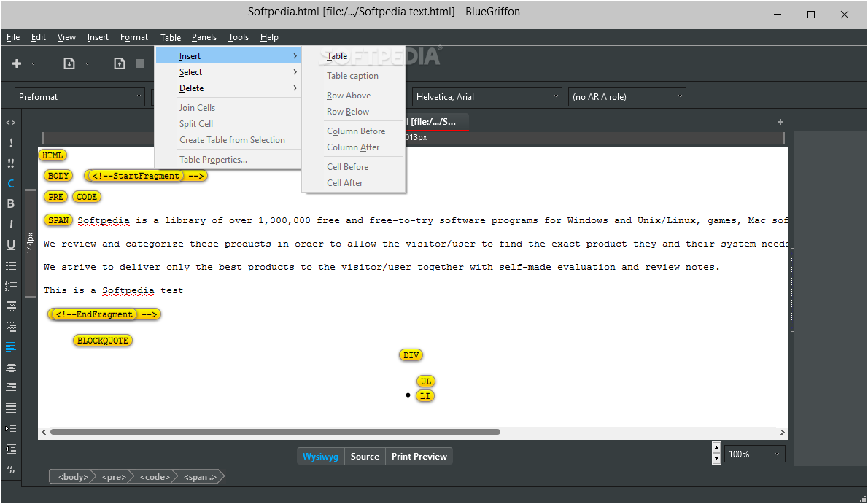Apply emphasis with the single exclamation icon
The image size is (868, 504).
pos(10,143)
